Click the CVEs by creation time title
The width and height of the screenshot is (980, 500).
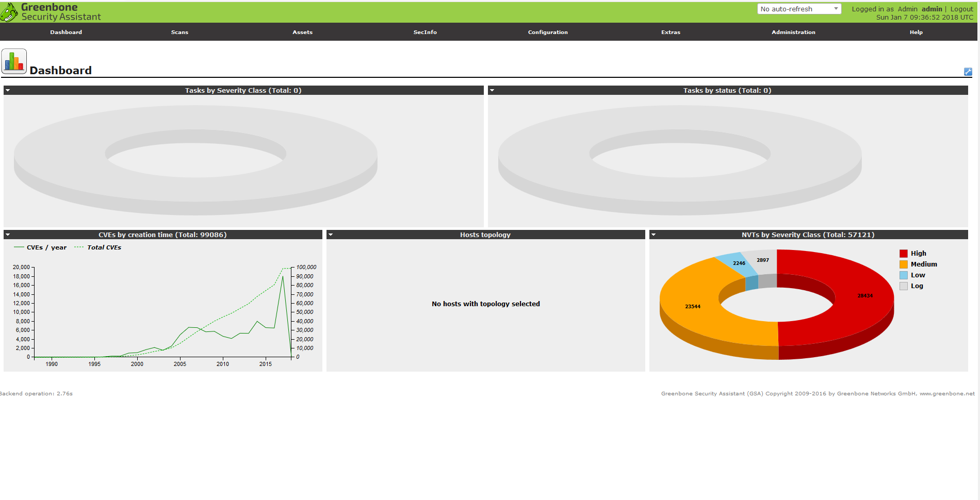(x=162, y=235)
